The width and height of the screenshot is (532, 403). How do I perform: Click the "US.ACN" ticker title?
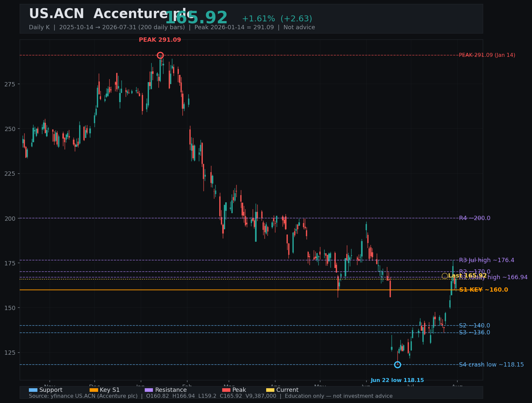[x=56, y=14]
